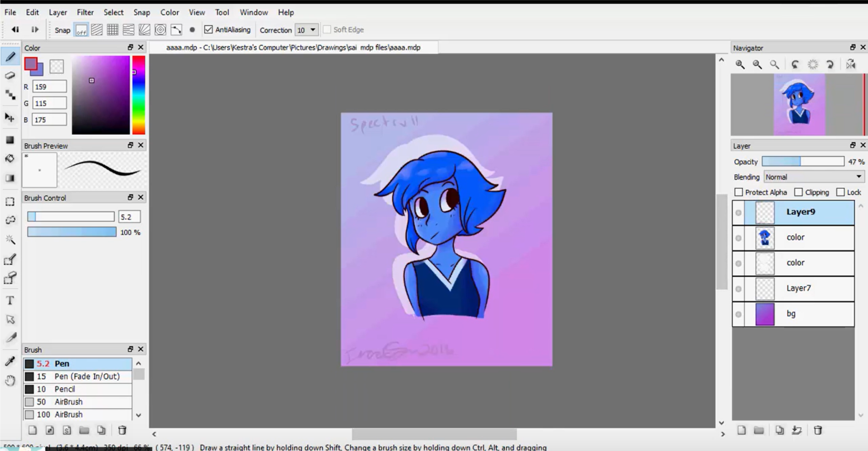The height and width of the screenshot is (451, 868).
Task: Click the Zoom Out navigator icon
Action: click(x=757, y=65)
